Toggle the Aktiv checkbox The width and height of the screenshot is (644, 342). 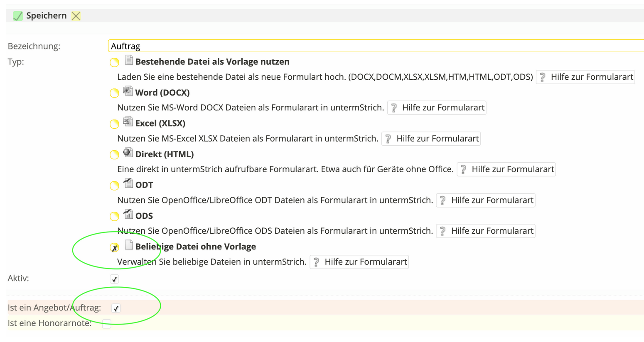[x=114, y=278]
